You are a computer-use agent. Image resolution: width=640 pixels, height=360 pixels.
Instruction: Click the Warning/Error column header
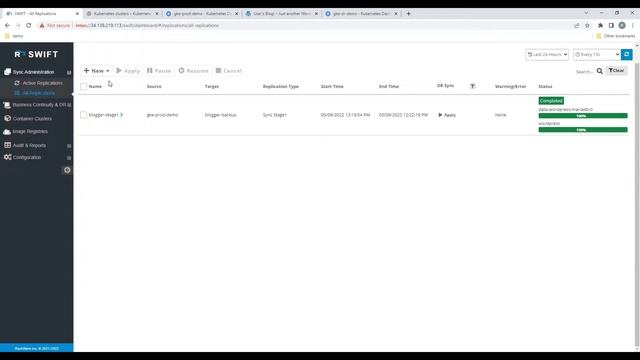point(511,87)
